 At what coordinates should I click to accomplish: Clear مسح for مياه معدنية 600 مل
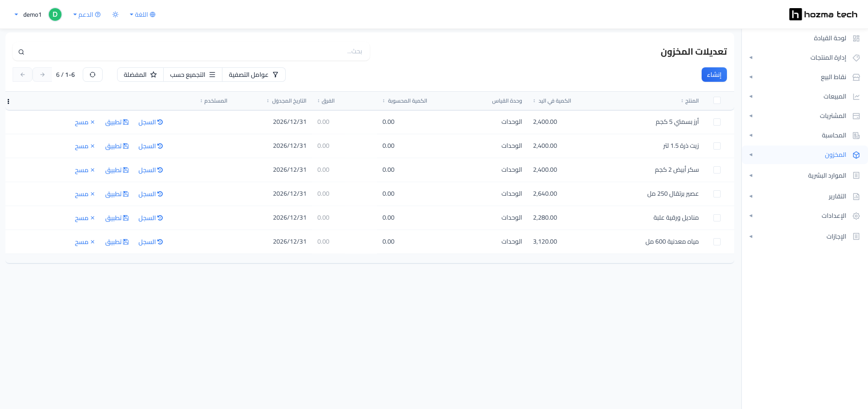tap(85, 242)
